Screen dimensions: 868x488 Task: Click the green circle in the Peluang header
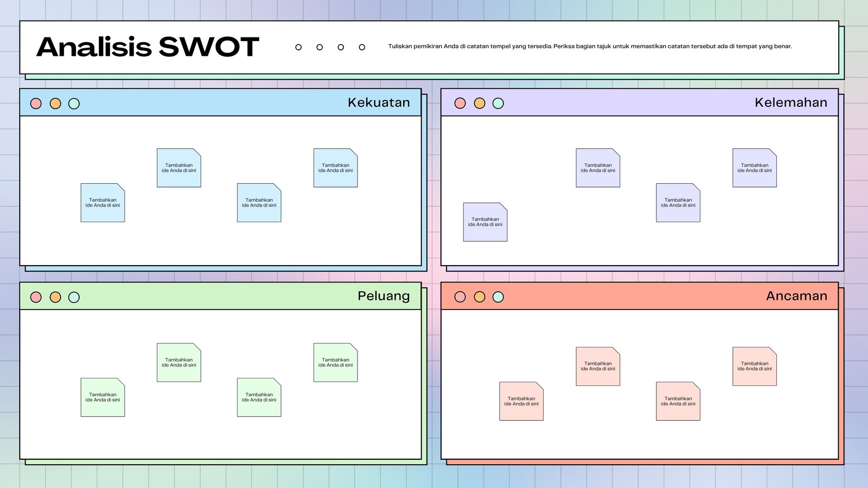coord(74,297)
